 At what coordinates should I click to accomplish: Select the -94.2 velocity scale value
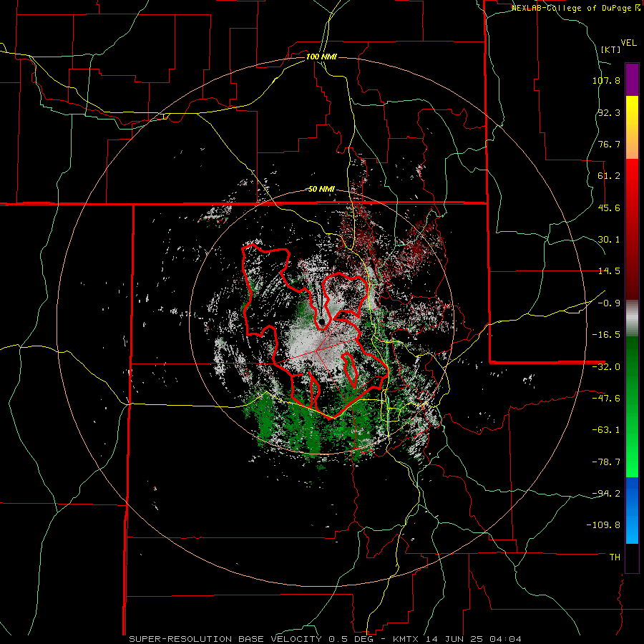click(x=606, y=493)
